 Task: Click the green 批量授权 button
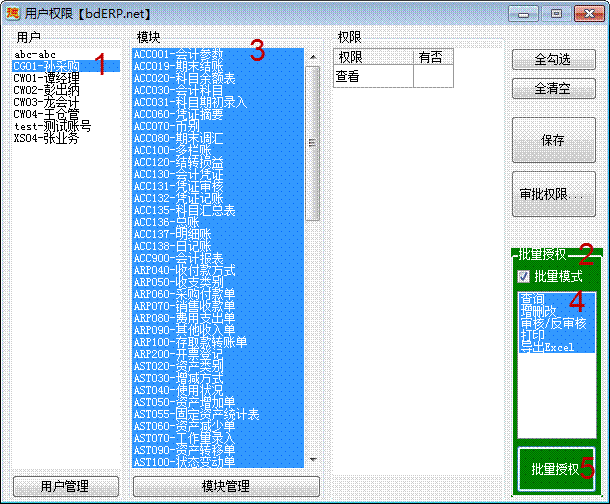554,468
